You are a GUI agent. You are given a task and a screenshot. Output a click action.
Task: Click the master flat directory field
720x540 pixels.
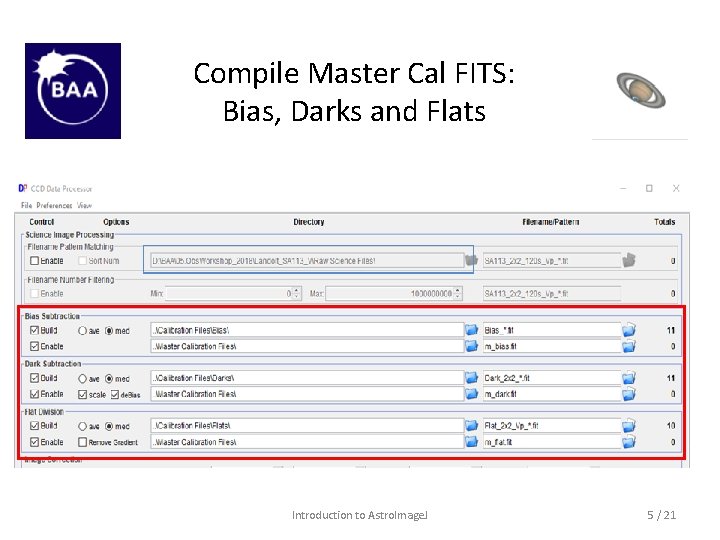tap(307, 442)
